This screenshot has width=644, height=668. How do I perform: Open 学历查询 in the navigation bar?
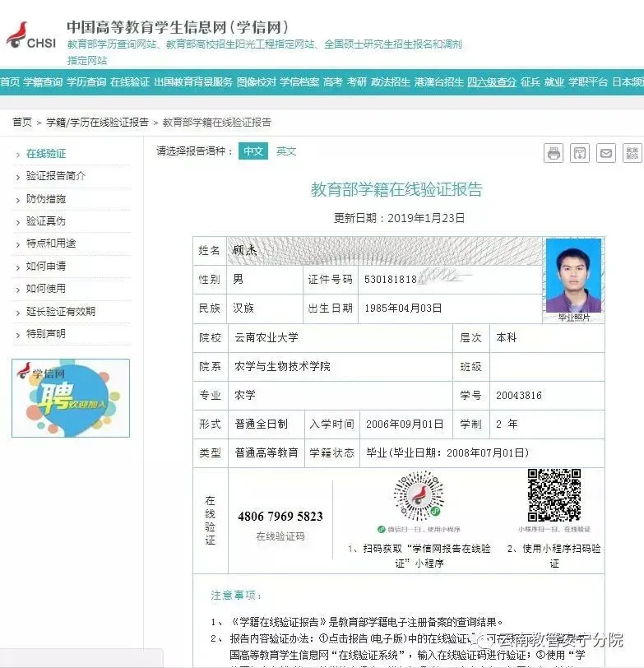click(86, 81)
